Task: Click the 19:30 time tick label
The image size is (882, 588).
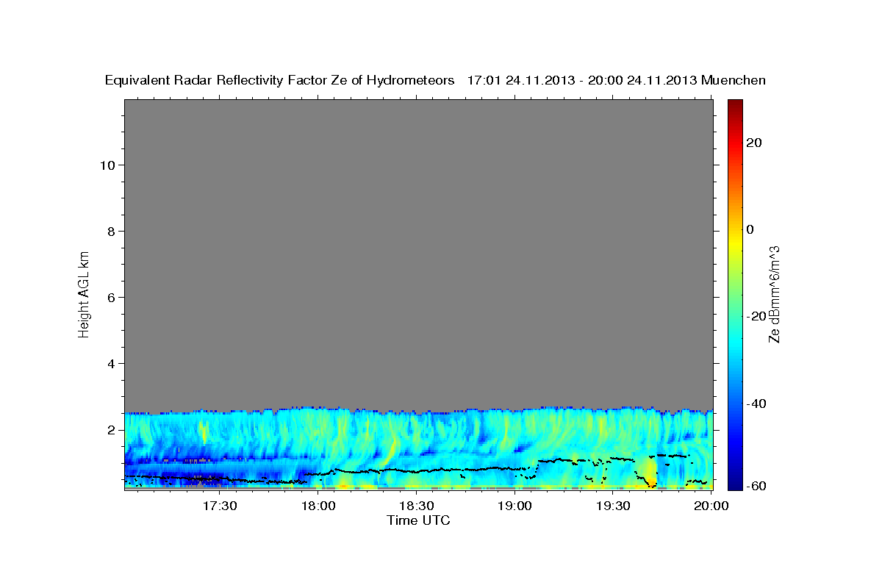Action: (614, 506)
